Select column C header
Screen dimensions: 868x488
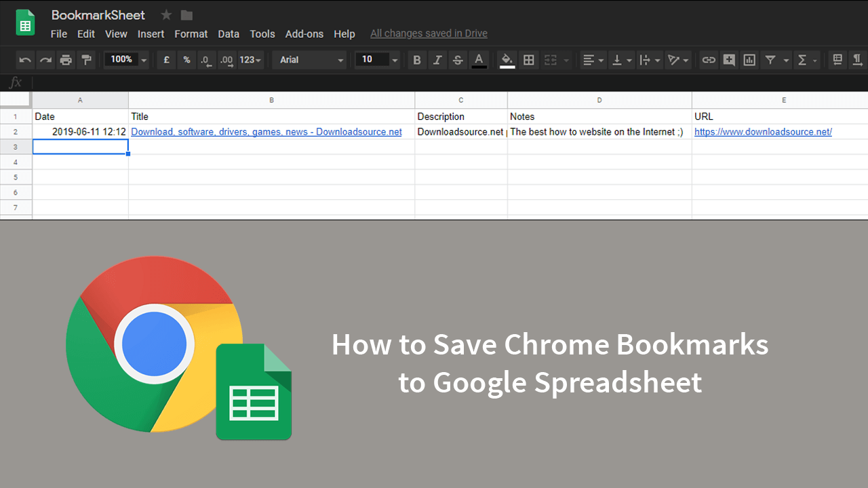tap(461, 100)
